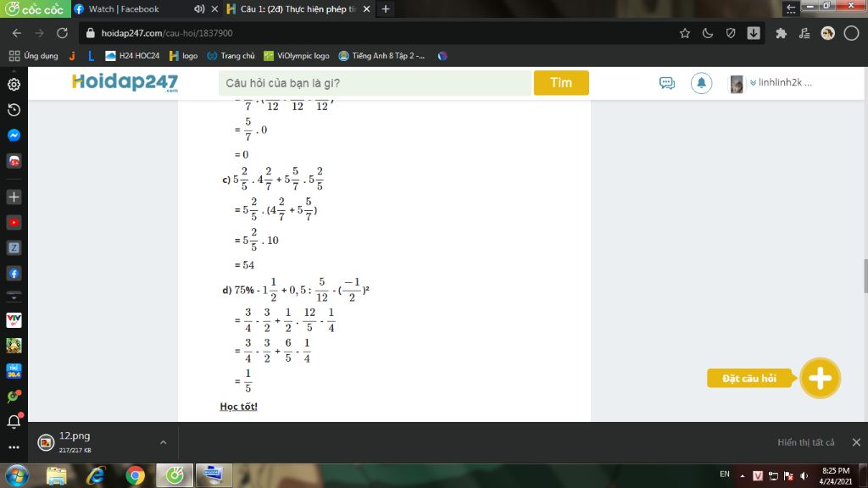The height and width of the screenshot is (488, 868).
Task: Open Zalo in the sidebar
Action: tap(14, 248)
